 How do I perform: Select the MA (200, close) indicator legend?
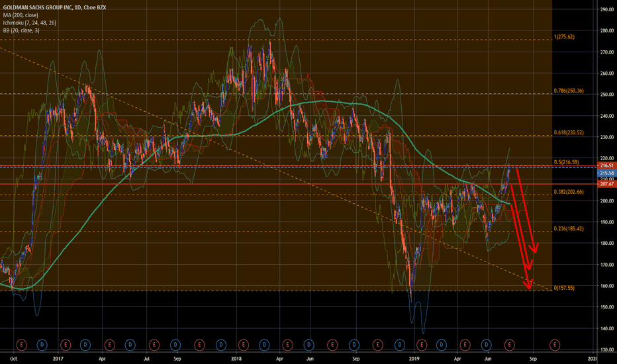click(x=21, y=15)
